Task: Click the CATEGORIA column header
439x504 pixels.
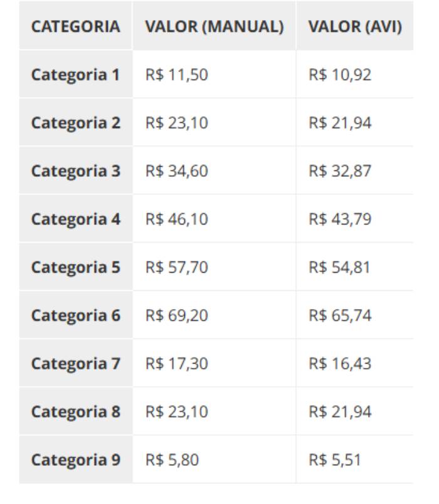Action: 76,26
